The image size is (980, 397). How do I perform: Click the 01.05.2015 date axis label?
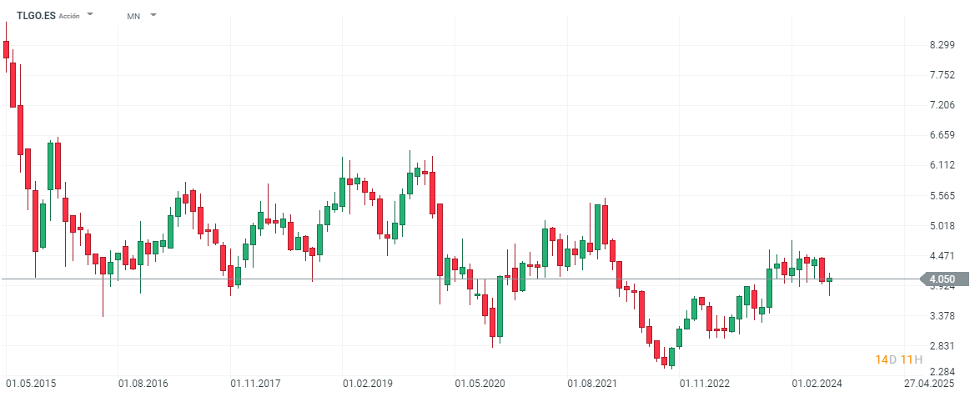click(32, 384)
